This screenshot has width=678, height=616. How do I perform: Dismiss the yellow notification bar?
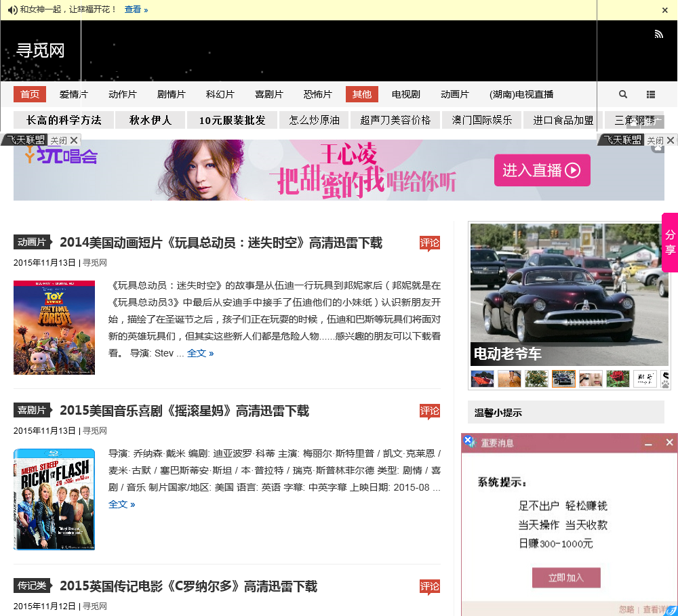pyautogui.click(x=665, y=10)
